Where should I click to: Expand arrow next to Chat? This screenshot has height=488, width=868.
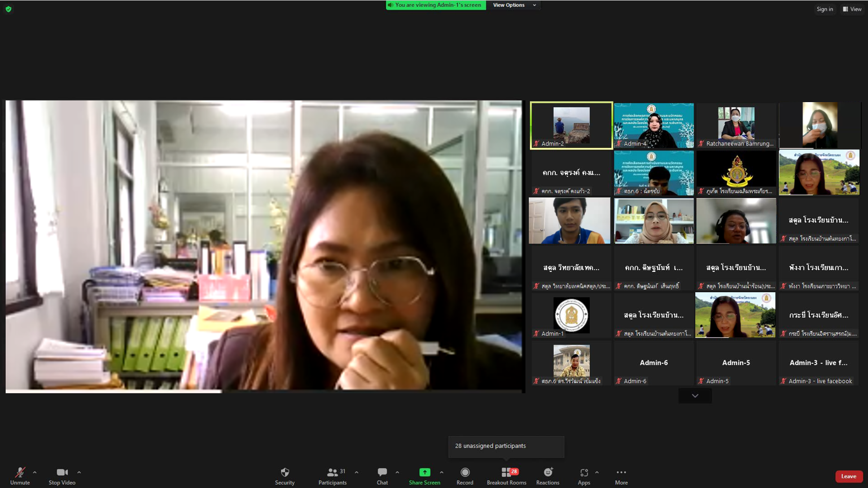pyautogui.click(x=397, y=472)
